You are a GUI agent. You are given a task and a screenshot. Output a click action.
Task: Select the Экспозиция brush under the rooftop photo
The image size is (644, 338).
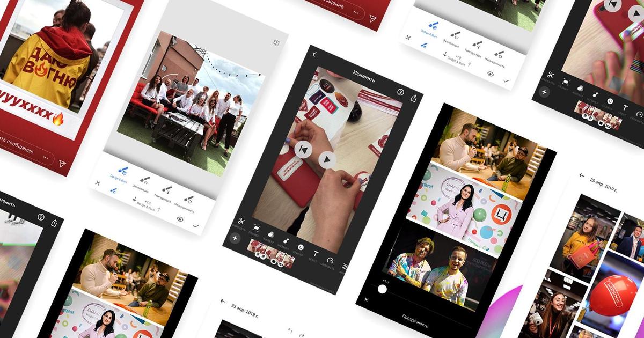point(143,184)
